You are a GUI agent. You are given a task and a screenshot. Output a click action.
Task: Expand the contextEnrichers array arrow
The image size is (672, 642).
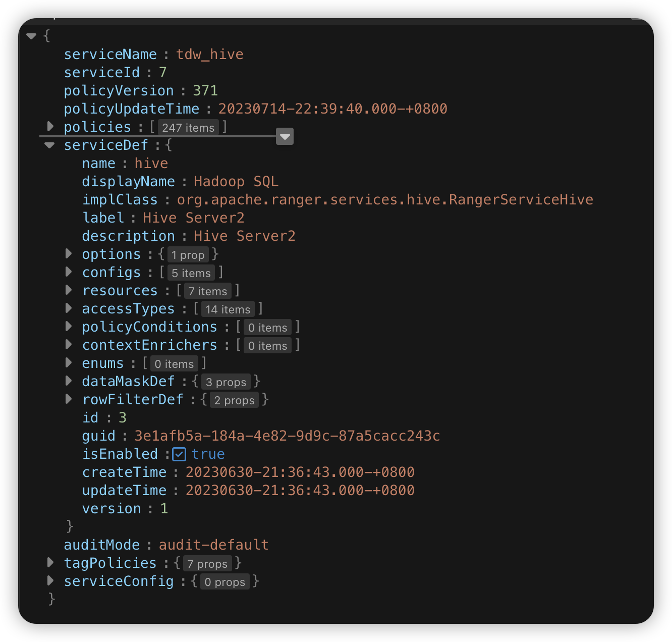tap(69, 344)
